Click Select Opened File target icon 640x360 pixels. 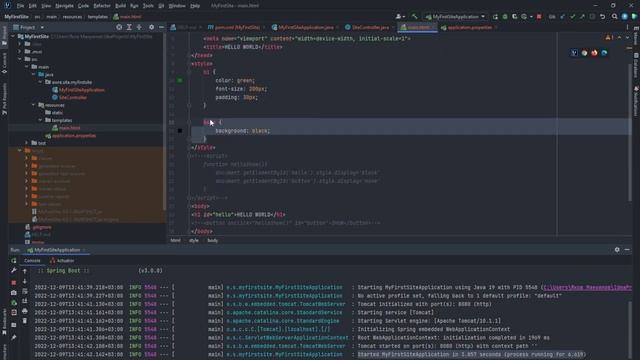coord(119,27)
